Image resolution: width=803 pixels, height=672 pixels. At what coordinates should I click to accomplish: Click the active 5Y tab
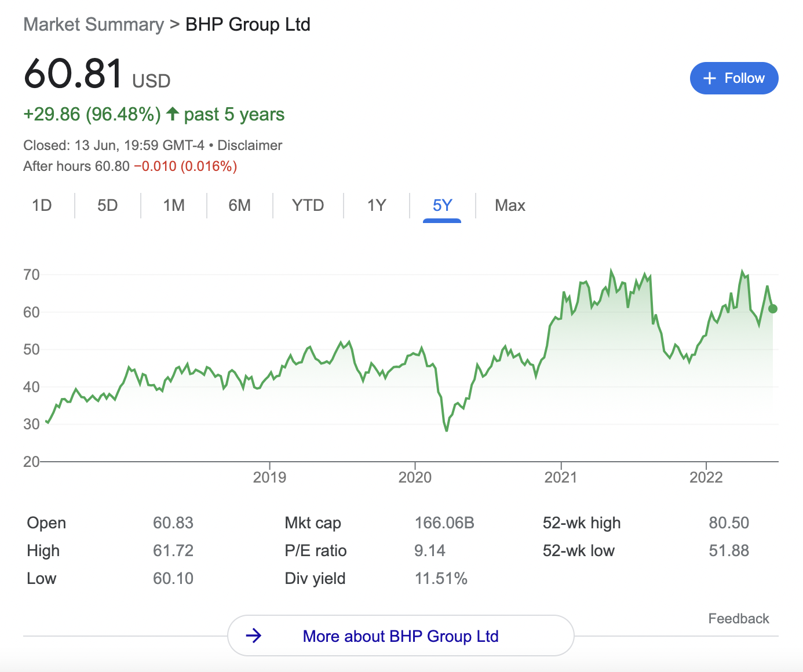click(x=442, y=206)
